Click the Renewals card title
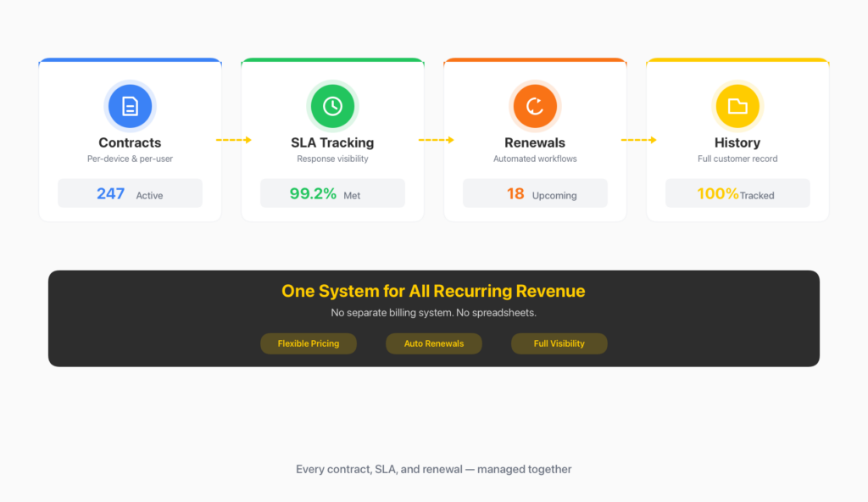 pyautogui.click(x=535, y=142)
